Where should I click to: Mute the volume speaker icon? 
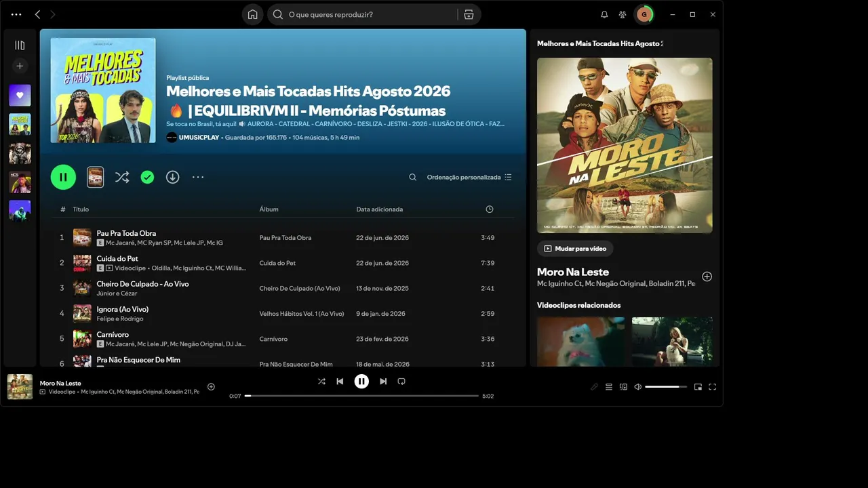(x=637, y=387)
